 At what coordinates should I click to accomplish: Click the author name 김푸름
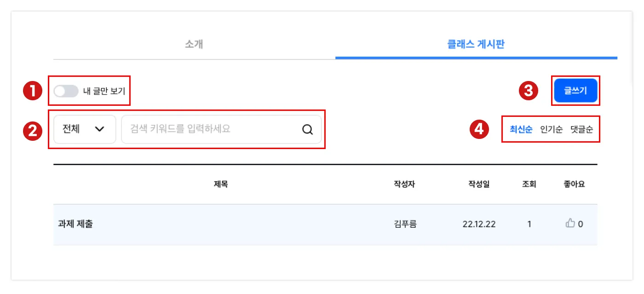tap(405, 225)
